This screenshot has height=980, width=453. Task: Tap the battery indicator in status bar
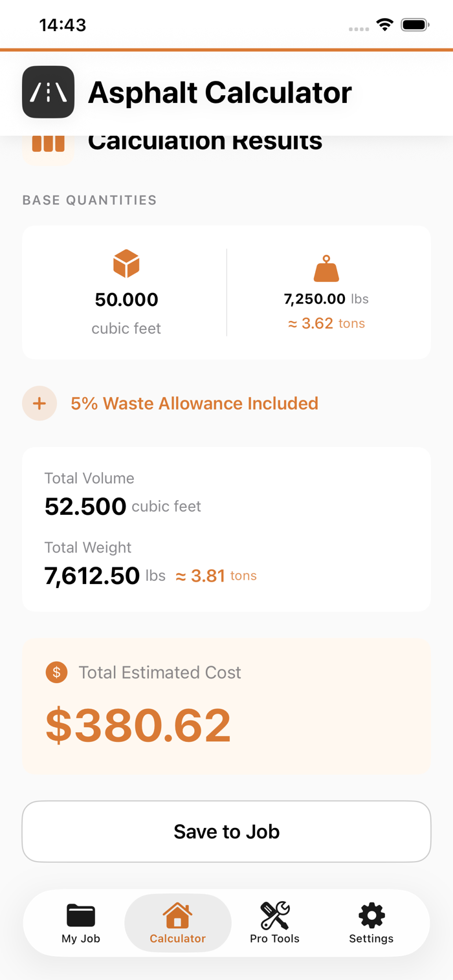(414, 25)
